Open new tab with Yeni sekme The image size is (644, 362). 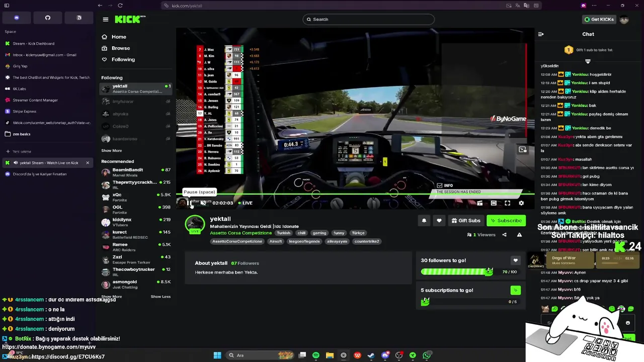point(48,151)
